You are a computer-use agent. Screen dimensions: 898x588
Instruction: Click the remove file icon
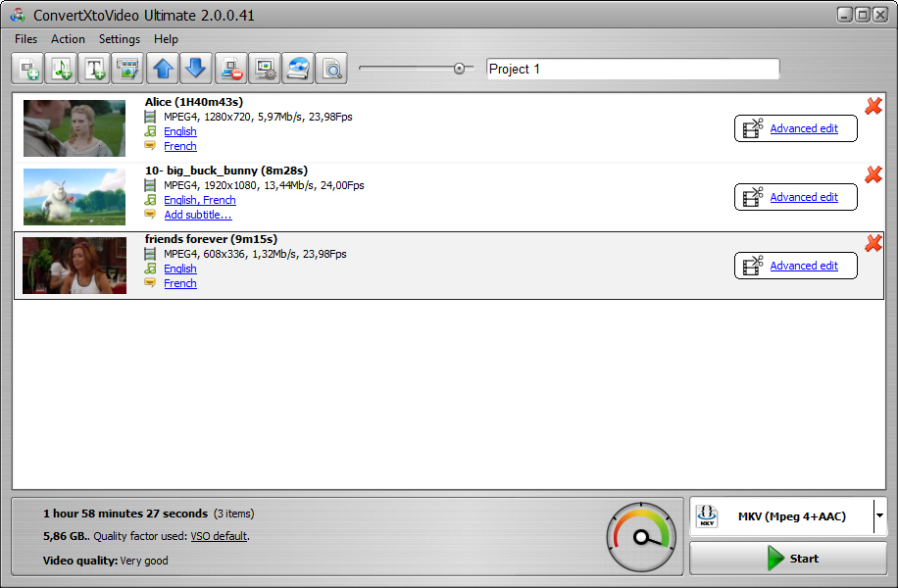pos(231,69)
